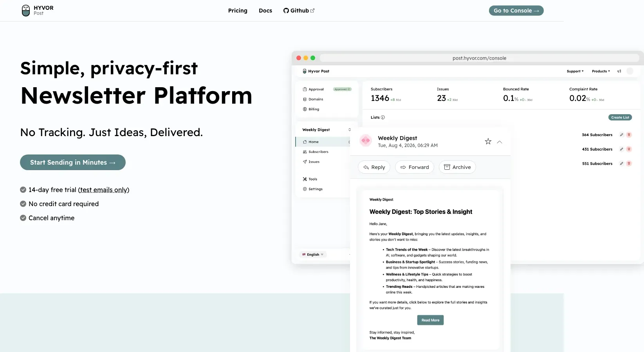The image size is (644, 352).
Task: Click the Create List button
Action: pyautogui.click(x=620, y=117)
